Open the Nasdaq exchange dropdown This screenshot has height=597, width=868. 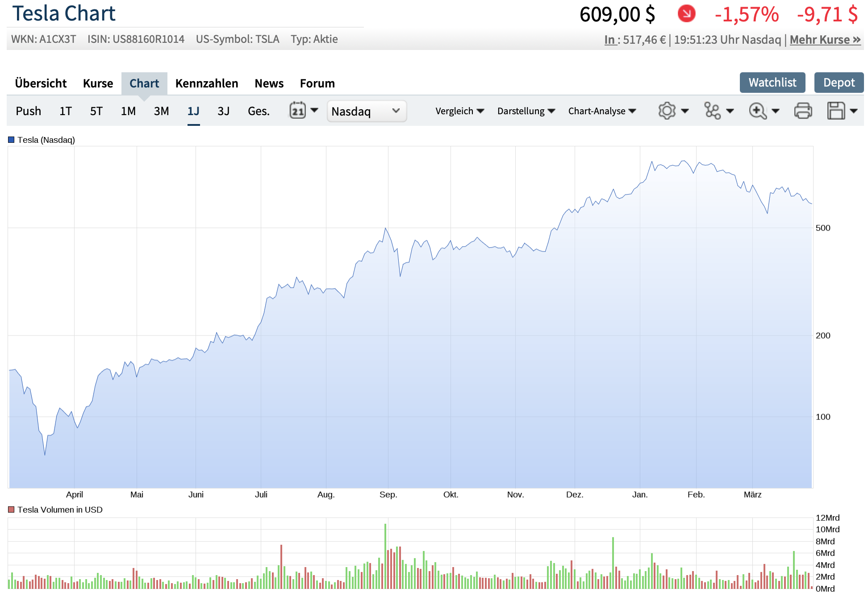pyautogui.click(x=366, y=111)
